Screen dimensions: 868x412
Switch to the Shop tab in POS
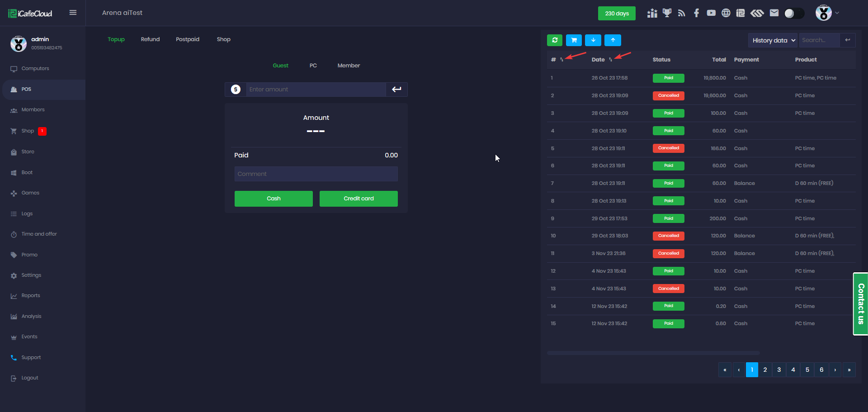pos(224,39)
